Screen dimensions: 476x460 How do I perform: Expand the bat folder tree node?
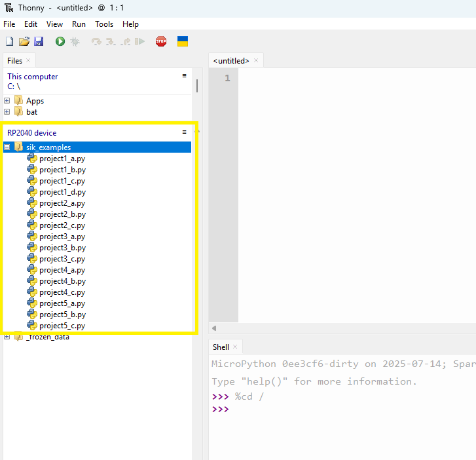pyautogui.click(x=7, y=112)
